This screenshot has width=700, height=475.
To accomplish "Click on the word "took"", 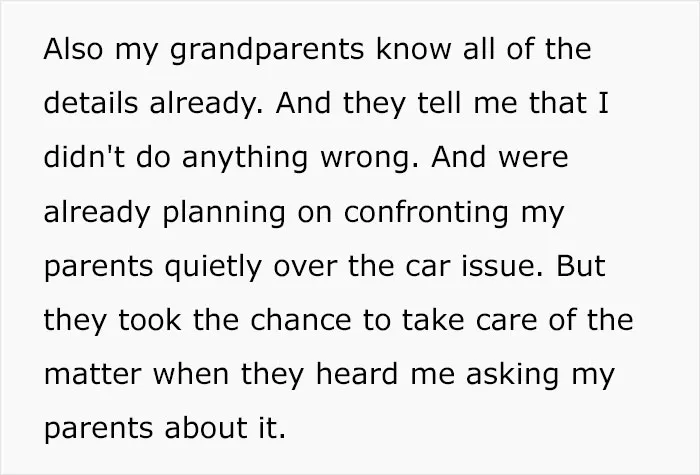I will click(x=150, y=319).
